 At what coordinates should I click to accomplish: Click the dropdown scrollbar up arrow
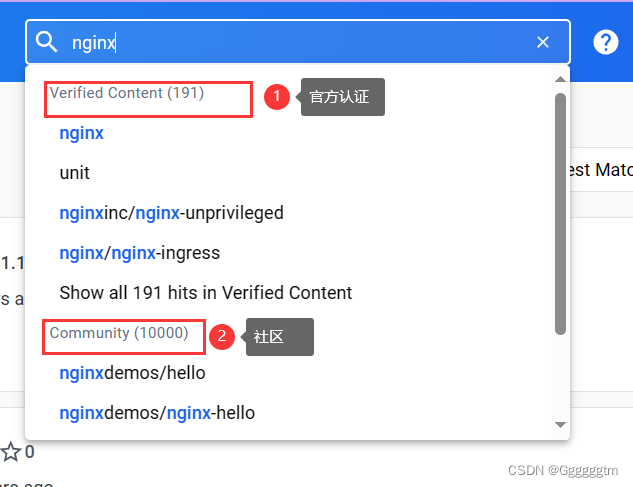(560, 79)
